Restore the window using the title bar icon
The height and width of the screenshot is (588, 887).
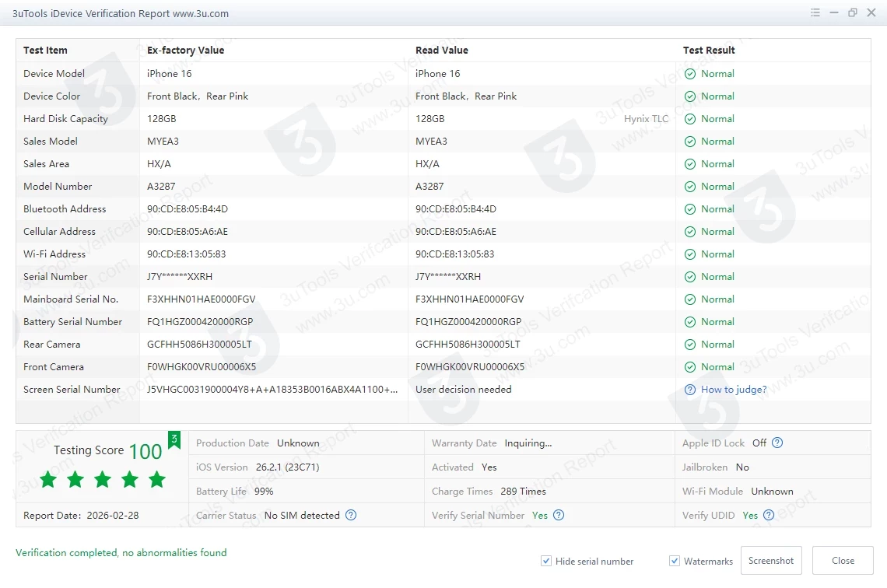point(853,13)
